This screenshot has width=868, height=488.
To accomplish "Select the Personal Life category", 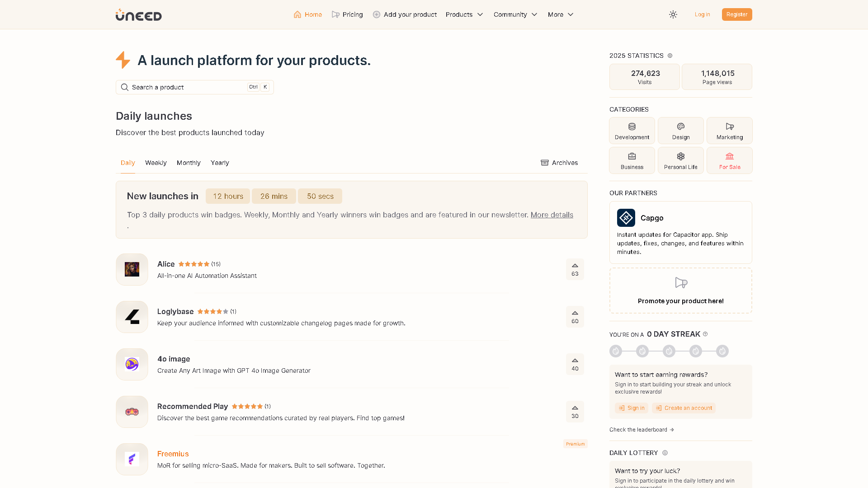I will point(681,160).
